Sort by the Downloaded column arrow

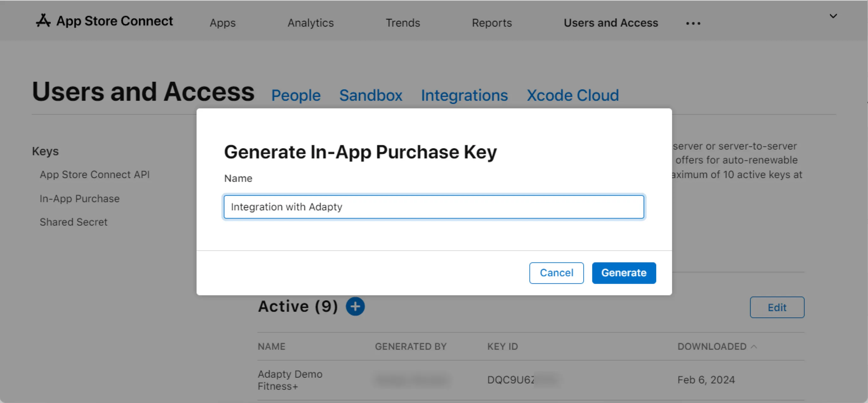coord(754,346)
